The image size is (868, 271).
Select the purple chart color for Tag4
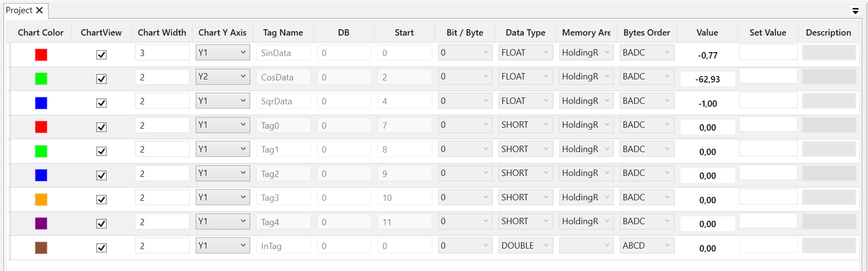click(41, 223)
